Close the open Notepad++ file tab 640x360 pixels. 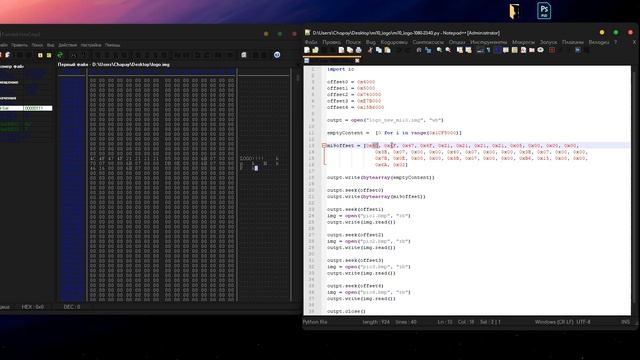(x=357, y=60)
